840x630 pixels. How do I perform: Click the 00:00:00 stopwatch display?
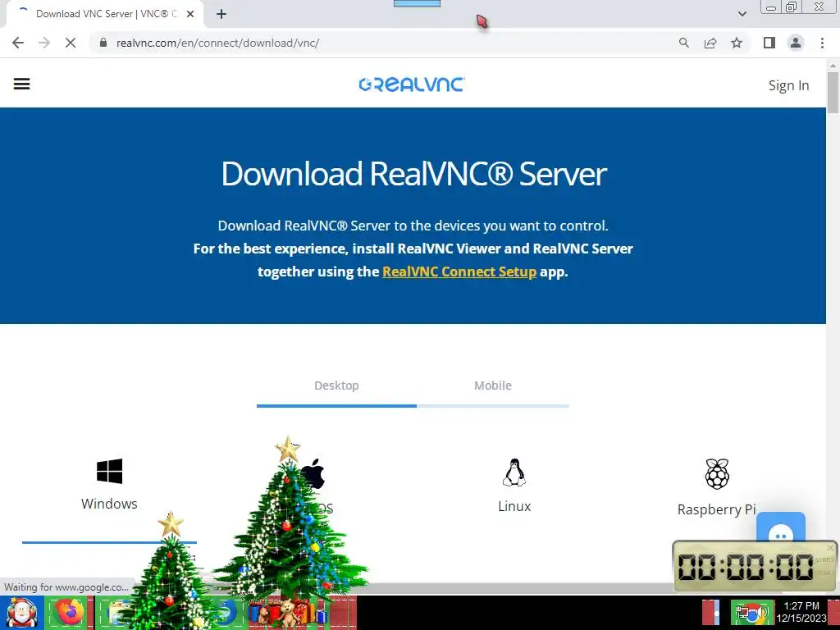(x=745, y=567)
